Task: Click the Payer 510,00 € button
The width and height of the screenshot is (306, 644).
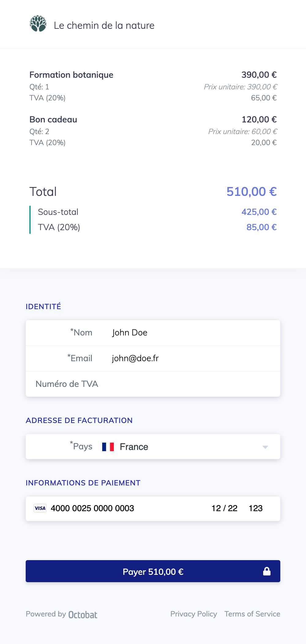Action: (x=153, y=571)
